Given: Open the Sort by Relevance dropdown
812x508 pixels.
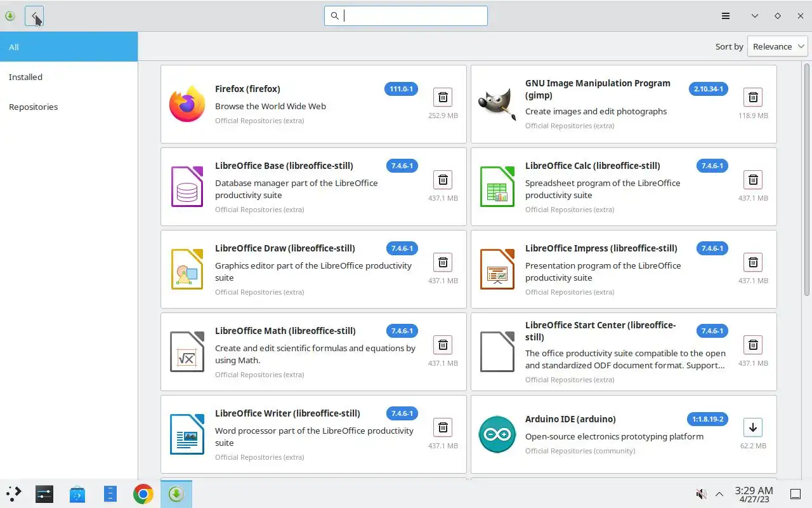Looking at the screenshot, I should coord(777,46).
